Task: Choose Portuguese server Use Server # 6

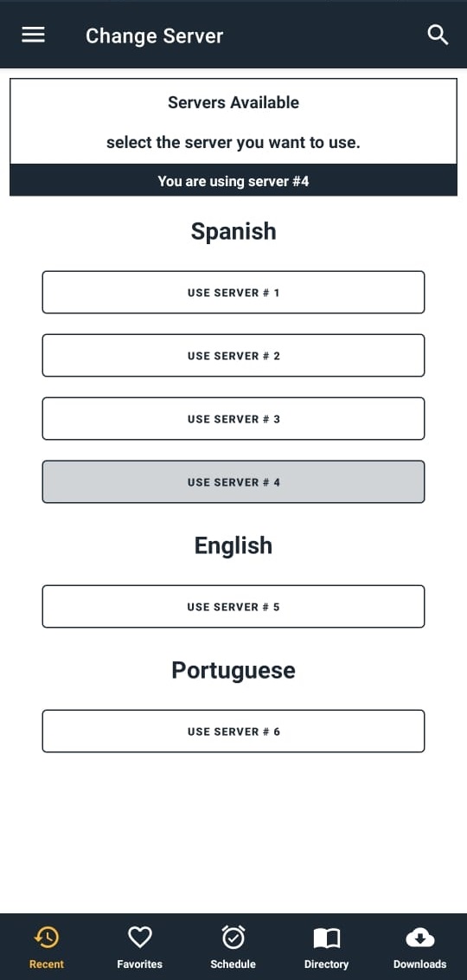Action: (x=233, y=731)
